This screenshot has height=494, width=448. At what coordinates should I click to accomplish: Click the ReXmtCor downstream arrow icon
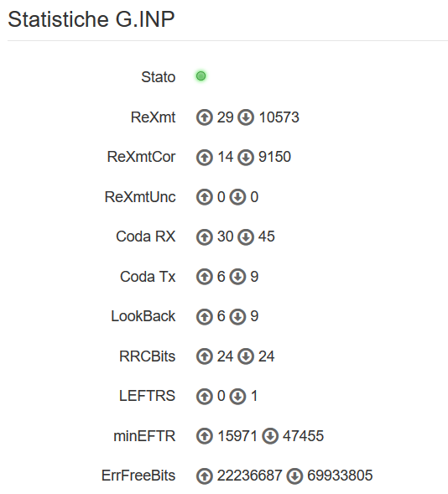[246, 157]
